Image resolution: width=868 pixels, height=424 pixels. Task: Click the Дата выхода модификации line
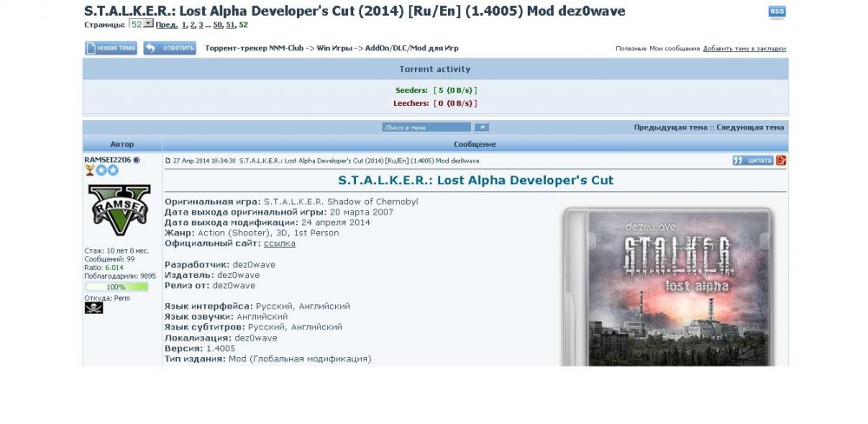(x=267, y=222)
